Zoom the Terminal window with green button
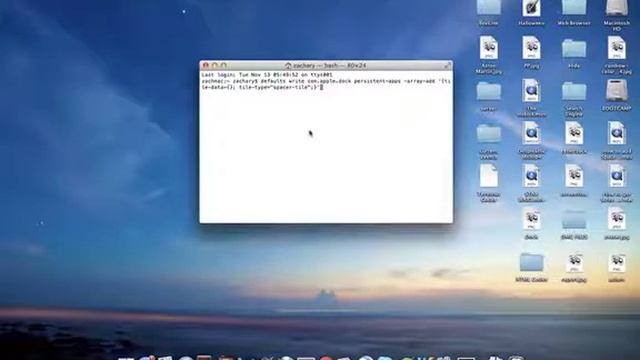The height and width of the screenshot is (360, 640). pos(223,65)
